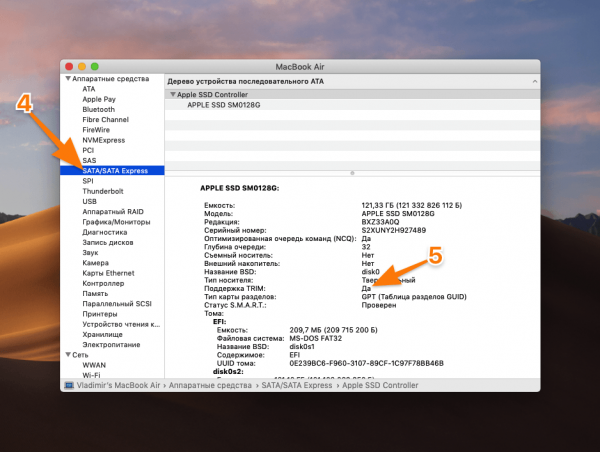Collapse the Apple SSD Controller disclosure triangle
This screenshot has height=452, width=600.
coord(173,94)
